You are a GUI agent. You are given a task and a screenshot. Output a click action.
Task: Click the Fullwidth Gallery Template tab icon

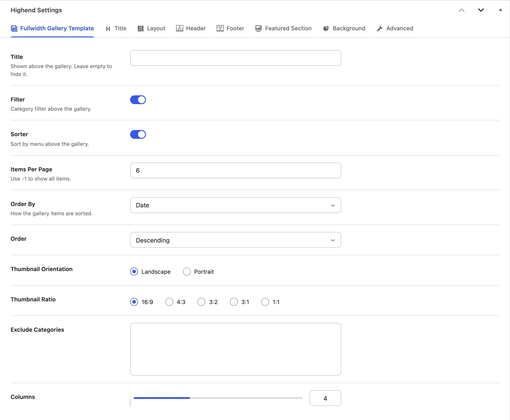(14, 29)
